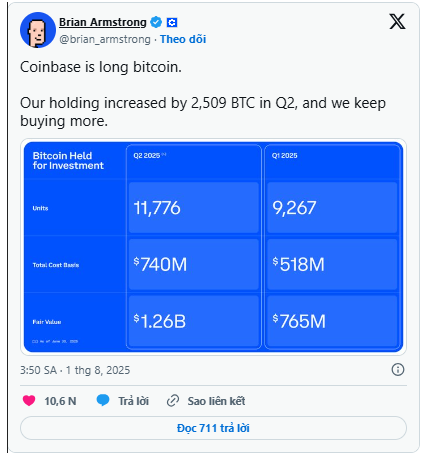Click the $765M fair value cell
This screenshot has width=424, height=456.
click(x=332, y=321)
